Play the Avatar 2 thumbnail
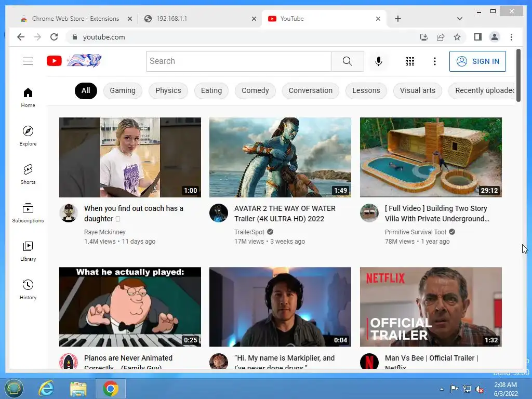 tap(280, 157)
